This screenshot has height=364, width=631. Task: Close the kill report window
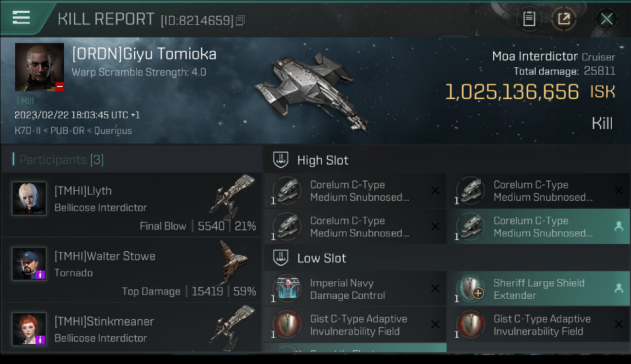606,19
